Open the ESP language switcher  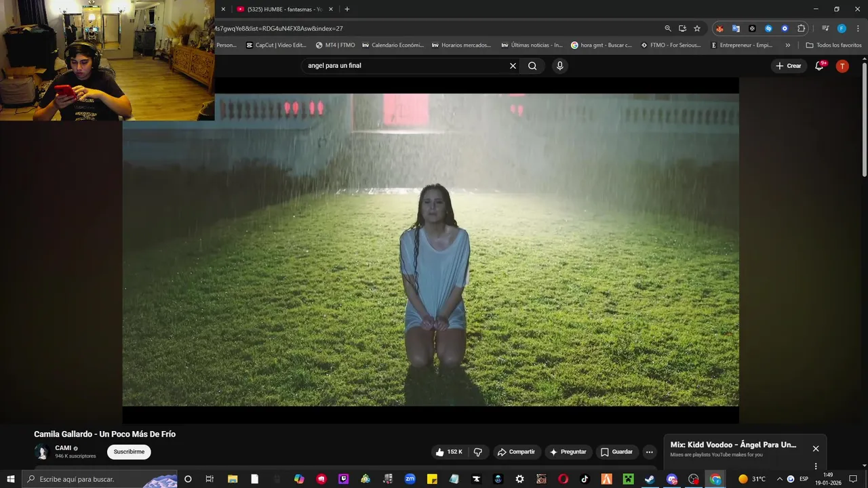click(x=804, y=479)
